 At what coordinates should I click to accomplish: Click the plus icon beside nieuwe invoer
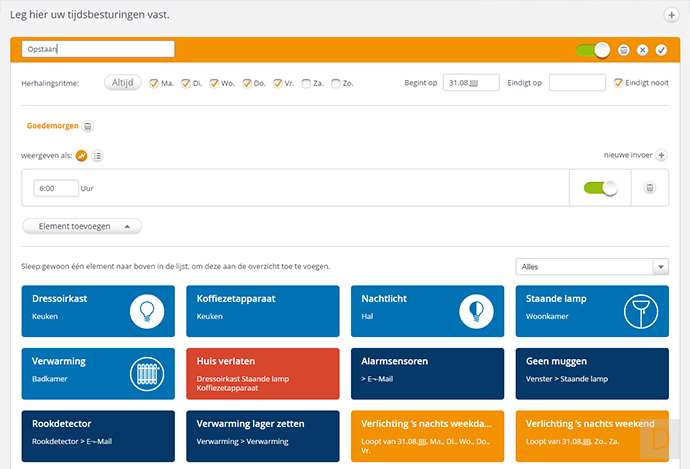point(661,156)
